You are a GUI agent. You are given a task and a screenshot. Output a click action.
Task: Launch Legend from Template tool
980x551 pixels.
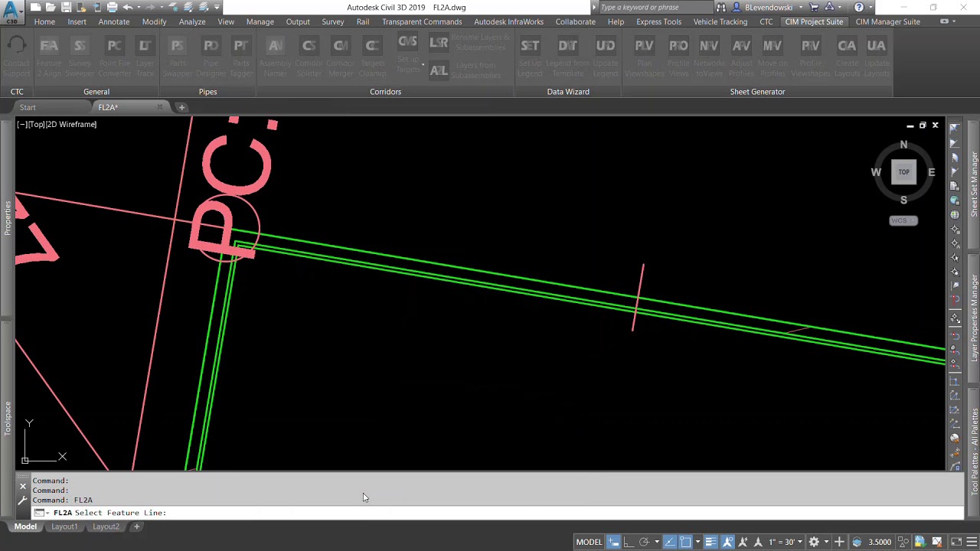[x=567, y=57]
